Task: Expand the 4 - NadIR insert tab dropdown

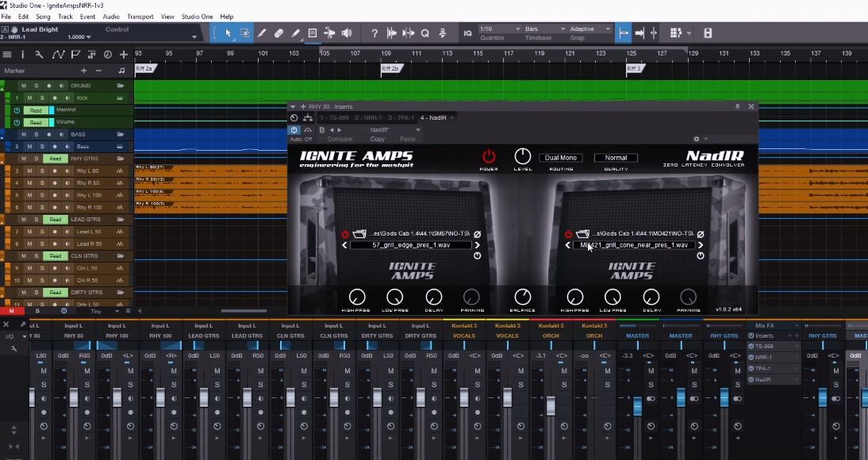Action: [451, 118]
